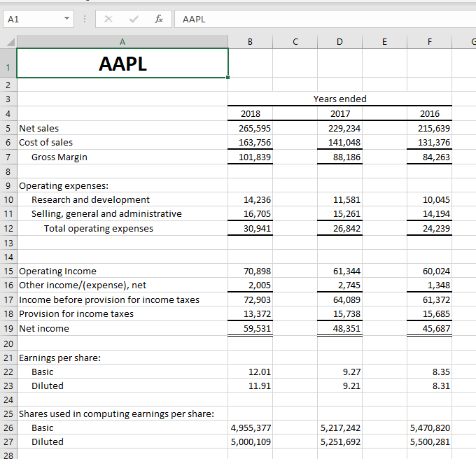This screenshot has height=459, width=476.
Task: Click the 'Earnings per share:' label cell
Action: (122, 358)
